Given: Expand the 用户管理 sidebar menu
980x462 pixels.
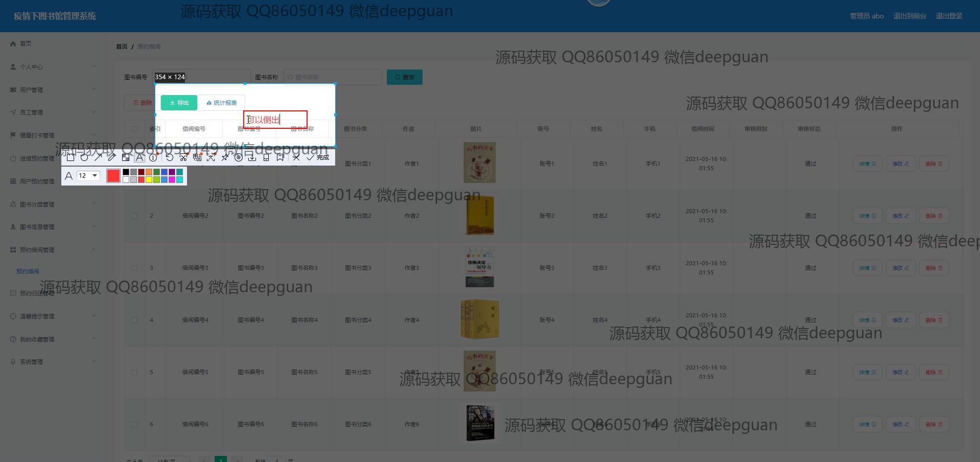Looking at the screenshot, I should tap(51, 90).
